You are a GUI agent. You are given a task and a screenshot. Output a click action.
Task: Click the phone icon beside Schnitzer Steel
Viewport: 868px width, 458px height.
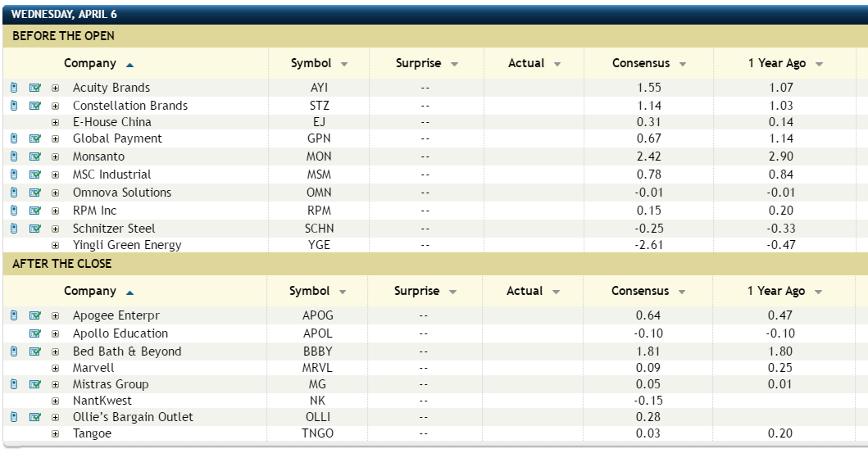[14, 229]
